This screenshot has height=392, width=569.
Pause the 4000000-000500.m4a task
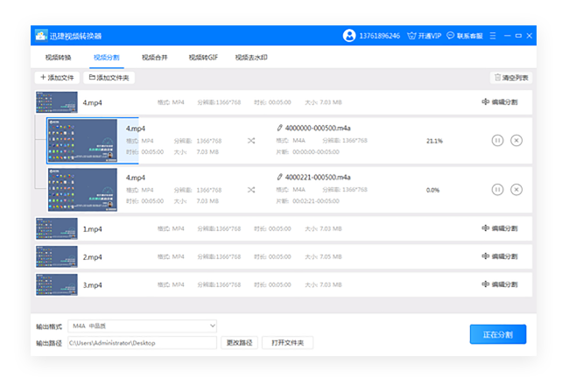click(x=497, y=140)
